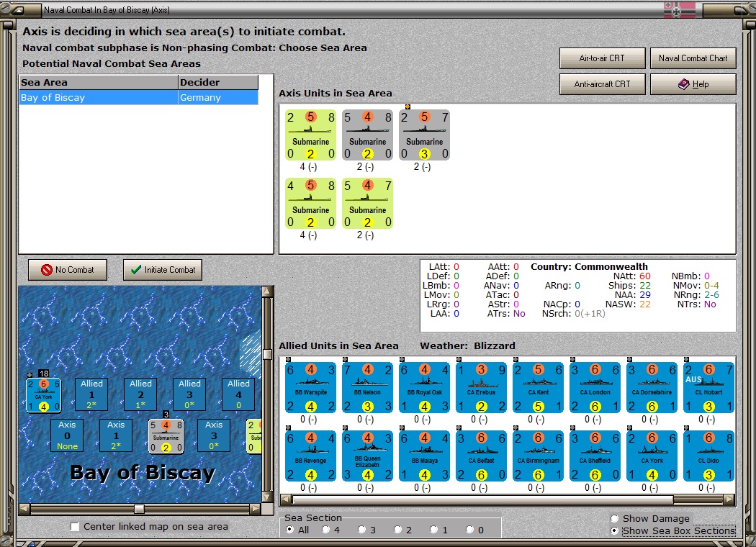Select the CL Dido light cruiser
The width and height of the screenshot is (756, 547).
pyautogui.click(x=708, y=456)
